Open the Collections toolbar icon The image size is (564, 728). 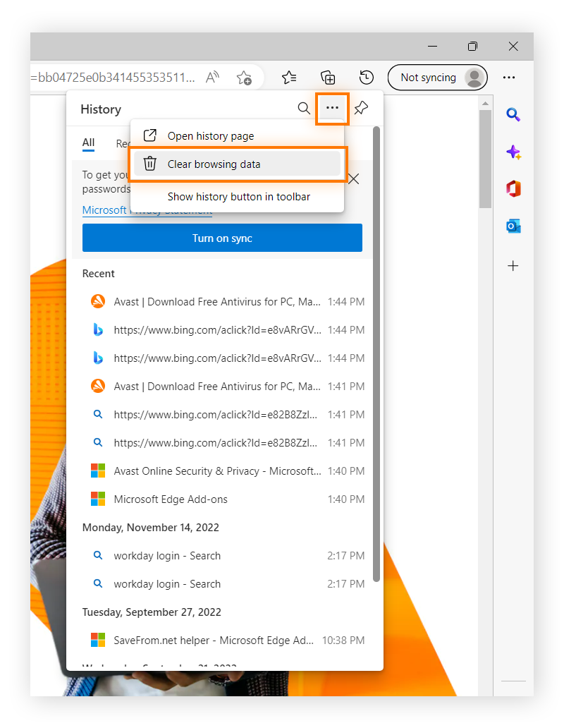[x=327, y=78]
